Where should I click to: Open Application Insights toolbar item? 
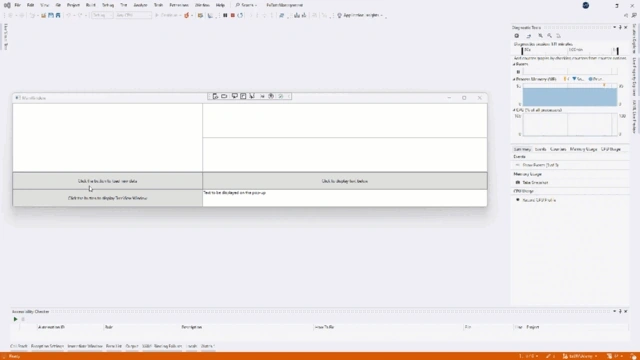pos(360,16)
